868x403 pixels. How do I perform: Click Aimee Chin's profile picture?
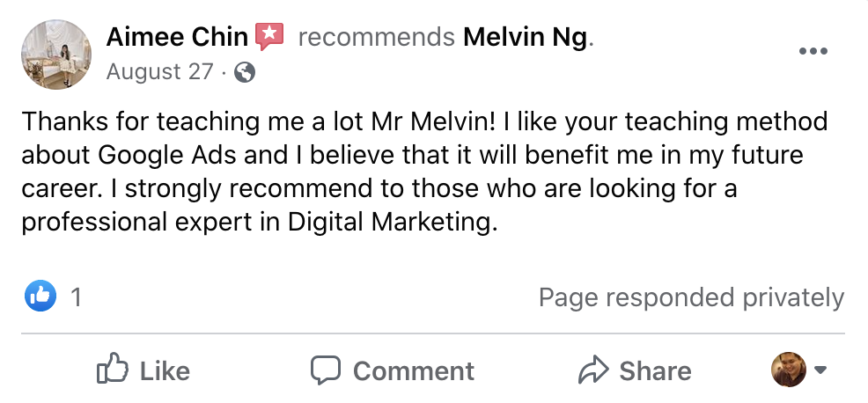pyautogui.click(x=56, y=55)
